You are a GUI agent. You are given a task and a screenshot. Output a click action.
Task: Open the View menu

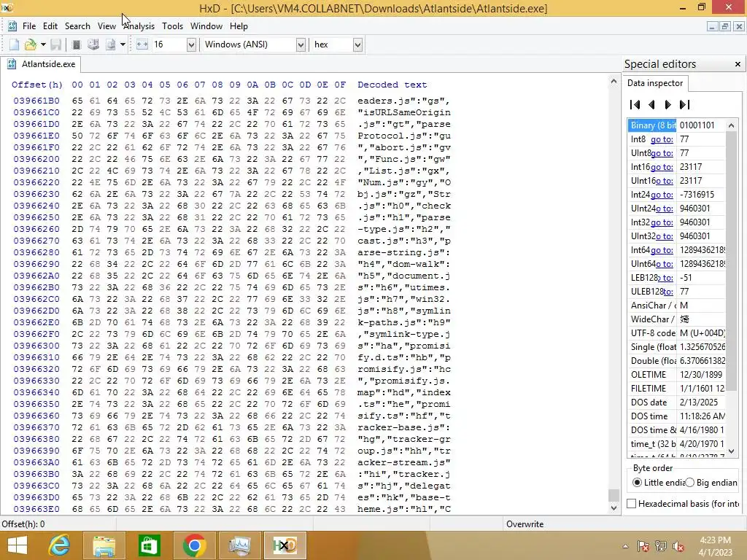(x=107, y=26)
